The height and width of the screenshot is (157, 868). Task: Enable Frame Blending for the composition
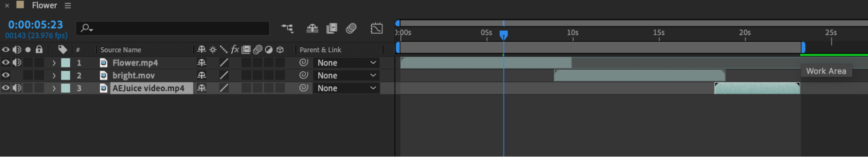click(332, 29)
